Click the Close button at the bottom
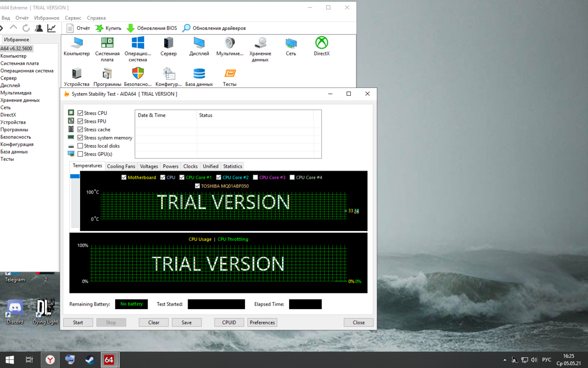 pos(359,322)
